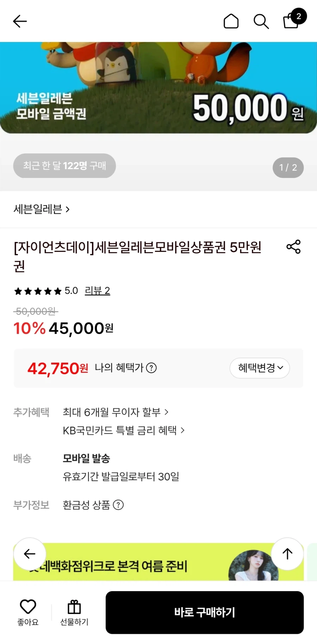Open the yellow 여름 준비 promo banner
This screenshot has width=317, height=644.
158,562
